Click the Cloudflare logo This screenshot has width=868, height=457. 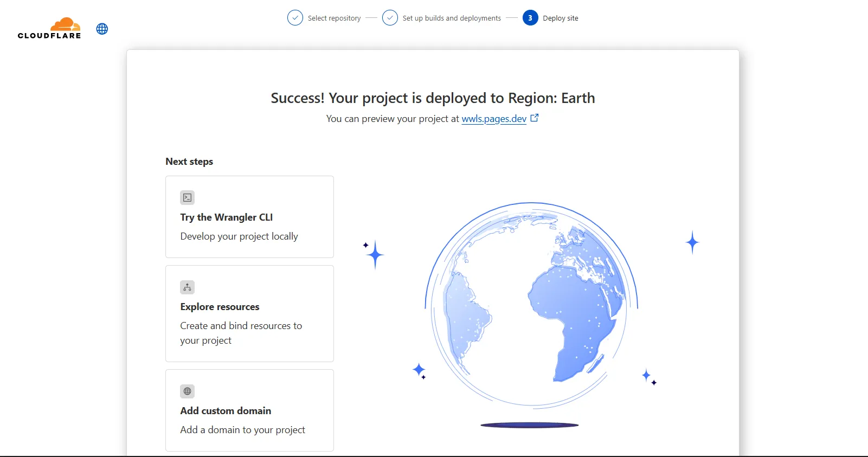point(49,28)
